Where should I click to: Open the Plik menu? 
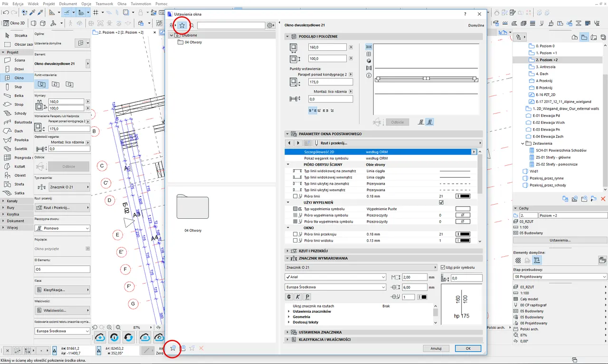tap(5, 3)
